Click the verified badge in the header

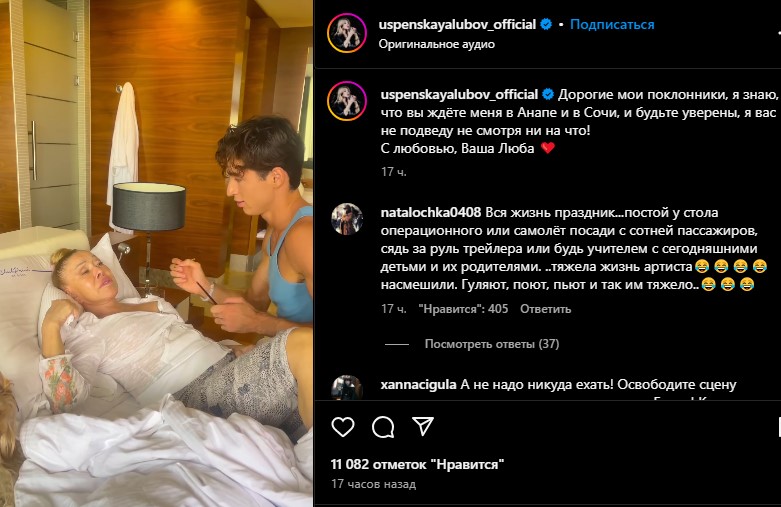[546, 24]
